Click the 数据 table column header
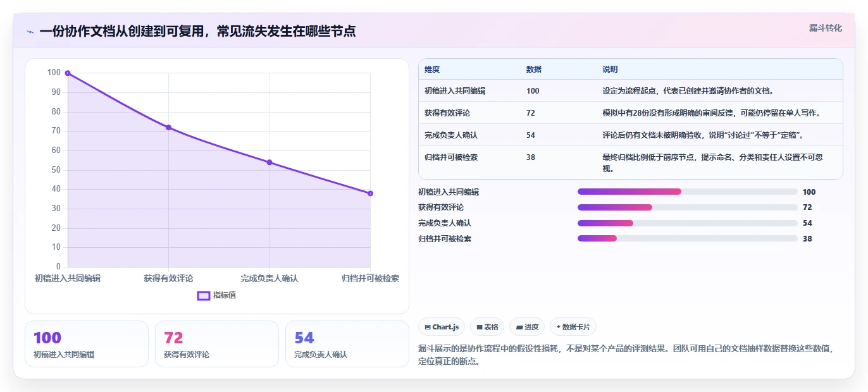Viewport: 868px width, 392px height. coord(534,70)
